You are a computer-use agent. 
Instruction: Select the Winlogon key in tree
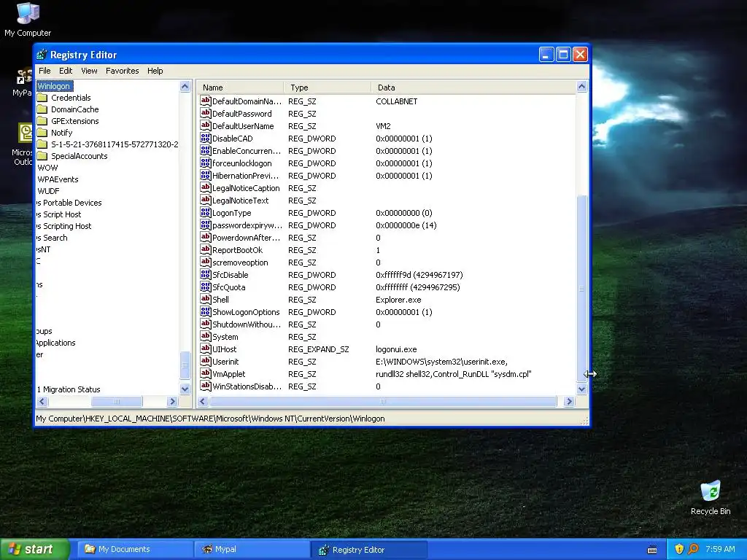54,86
